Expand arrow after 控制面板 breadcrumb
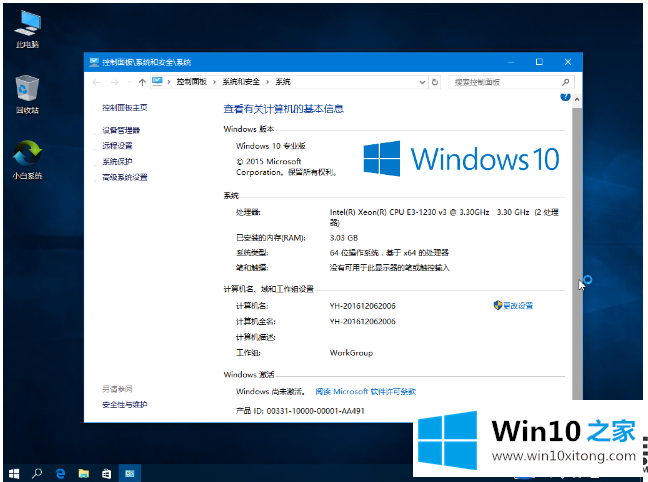Image resolution: width=648 pixels, height=482 pixels. 216,81
